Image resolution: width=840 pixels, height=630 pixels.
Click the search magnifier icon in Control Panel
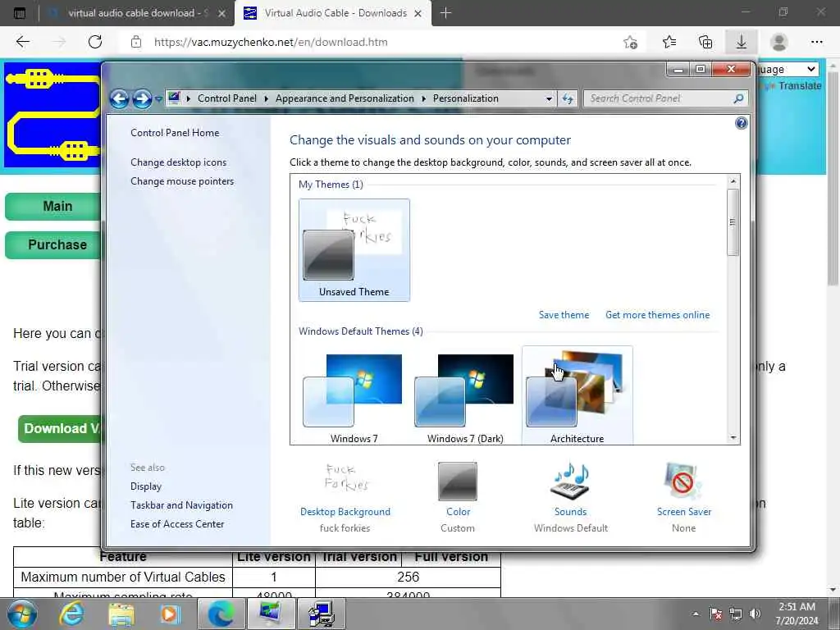[739, 98]
